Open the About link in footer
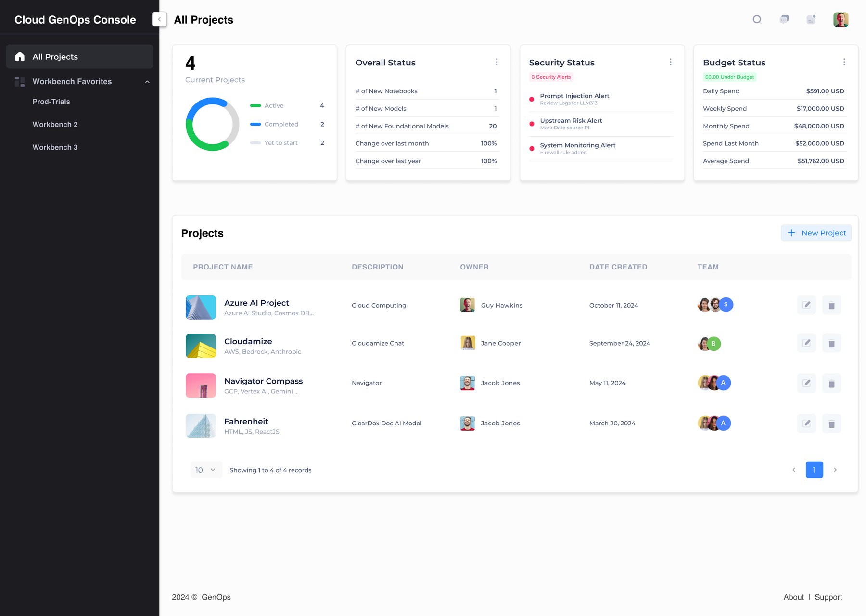This screenshot has height=616, width=866. pos(793,597)
